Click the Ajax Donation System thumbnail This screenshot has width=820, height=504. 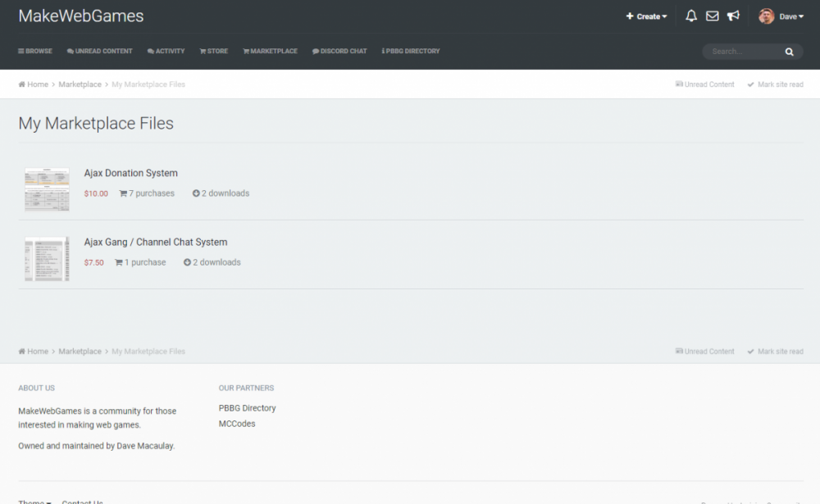point(47,189)
